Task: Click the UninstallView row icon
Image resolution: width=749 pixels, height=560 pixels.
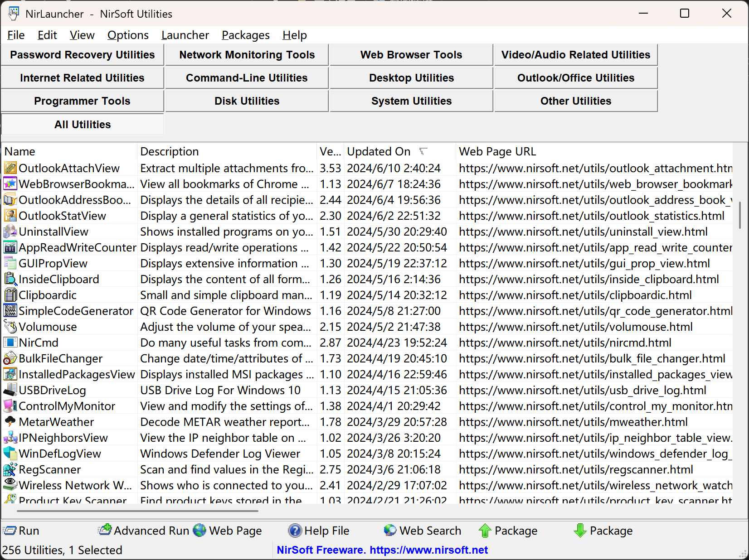Action: tap(10, 232)
